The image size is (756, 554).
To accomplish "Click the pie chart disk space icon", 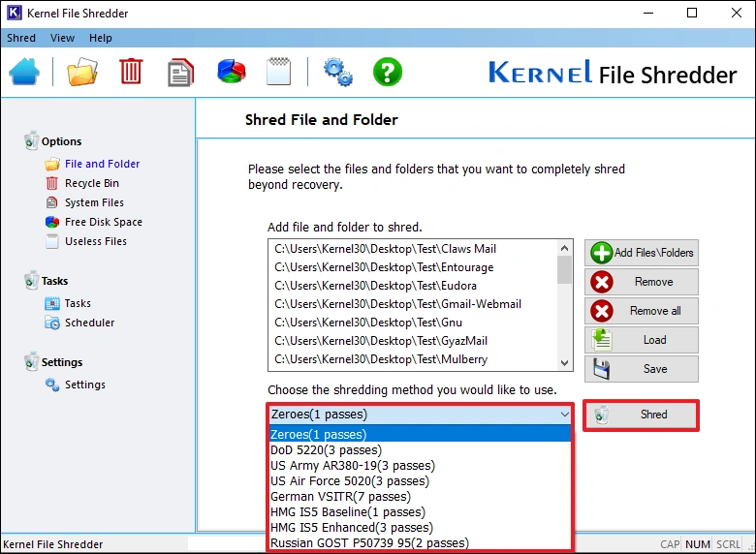I will [231, 73].
